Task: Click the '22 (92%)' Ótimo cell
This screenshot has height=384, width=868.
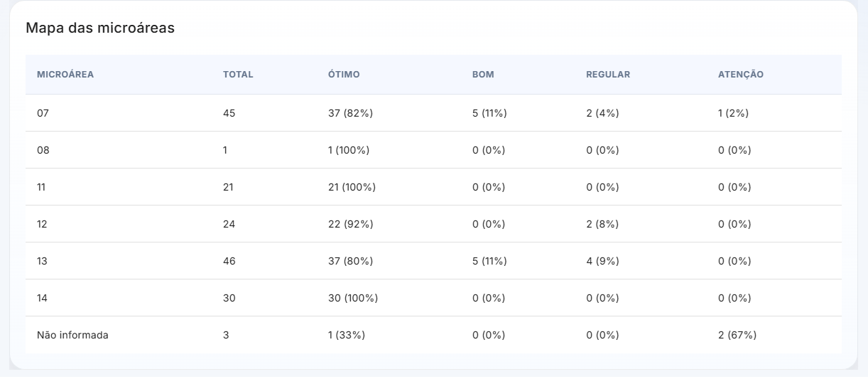Action: 350,224
